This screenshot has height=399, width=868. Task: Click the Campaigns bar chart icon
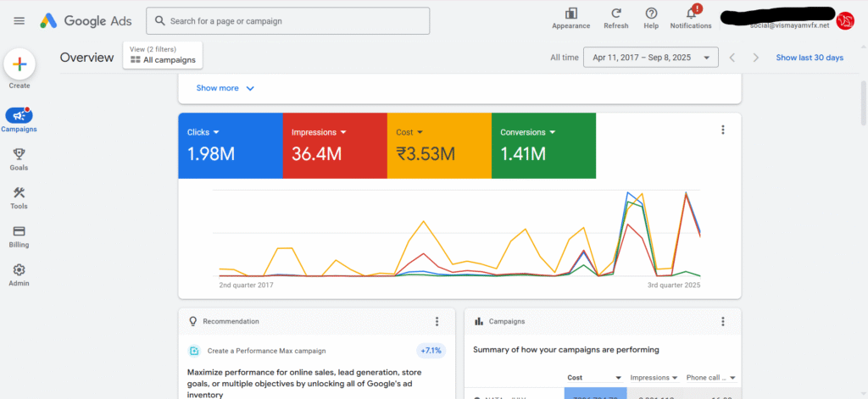point(479,321)
